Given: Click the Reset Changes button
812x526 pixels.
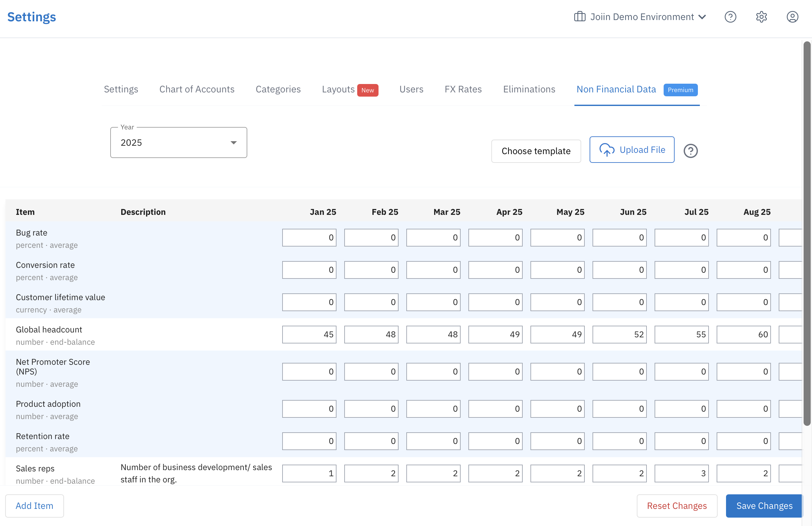Looking at the screenshot, I should (x=677, y=506).
